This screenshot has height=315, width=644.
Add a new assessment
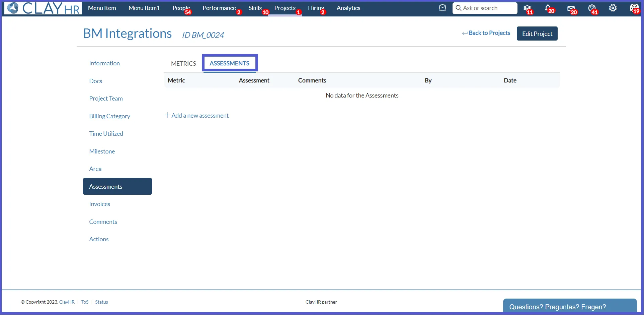pos(200,116)
